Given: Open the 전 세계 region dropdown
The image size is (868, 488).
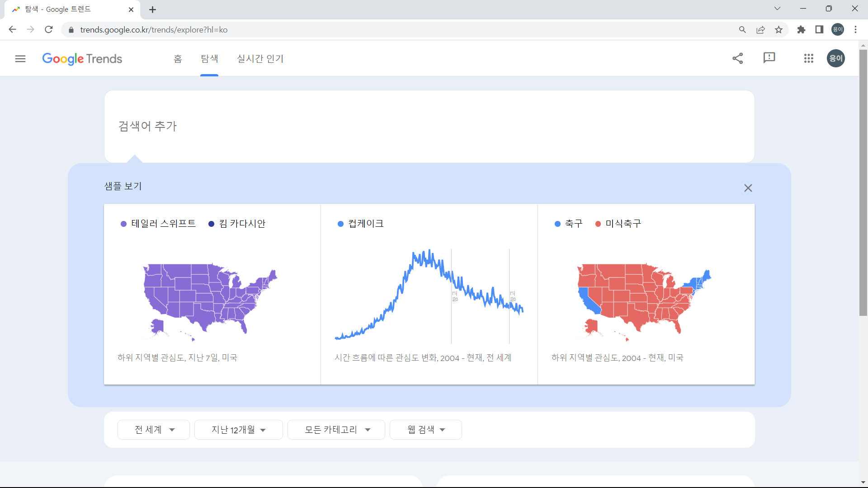Looking at the screenshot, I should [x=153, y=429].
